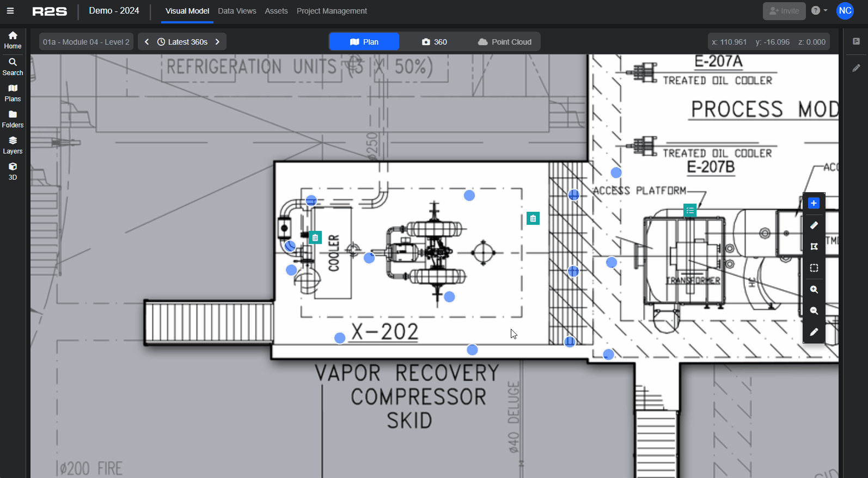
Task: Click the edit pencil icon in right panel
Action: (x=856, y=68)
